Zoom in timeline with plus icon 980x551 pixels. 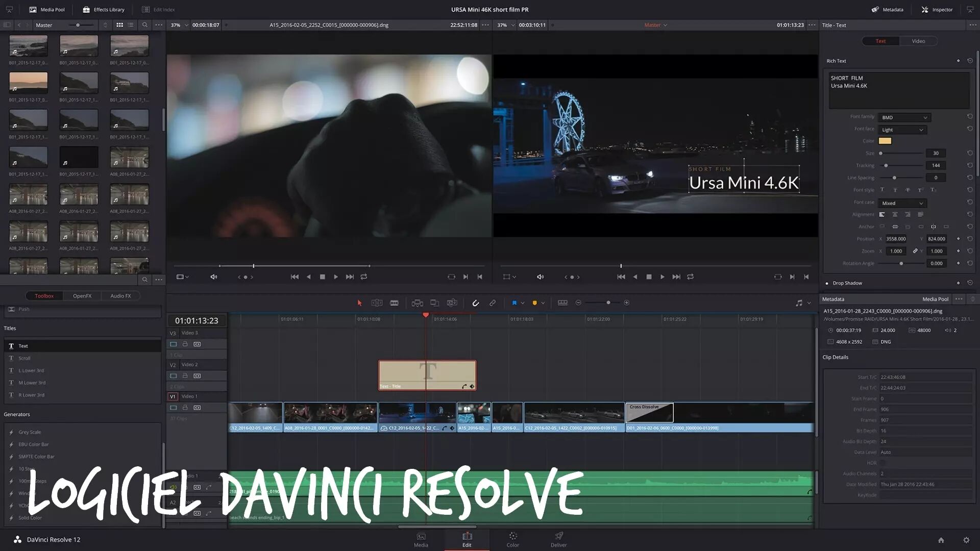pyautogui.click(x=627, y=303)
